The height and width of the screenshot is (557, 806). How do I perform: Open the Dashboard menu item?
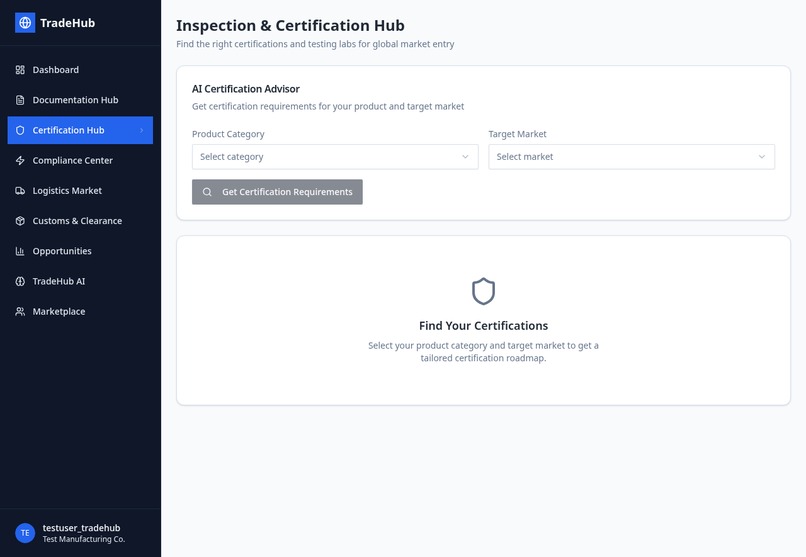coord(80,70)
